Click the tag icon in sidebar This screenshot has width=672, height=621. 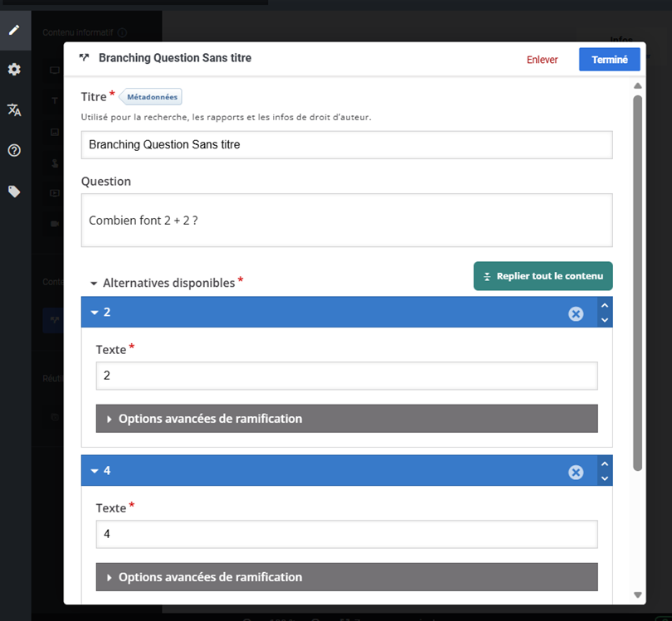coord(14,192)
